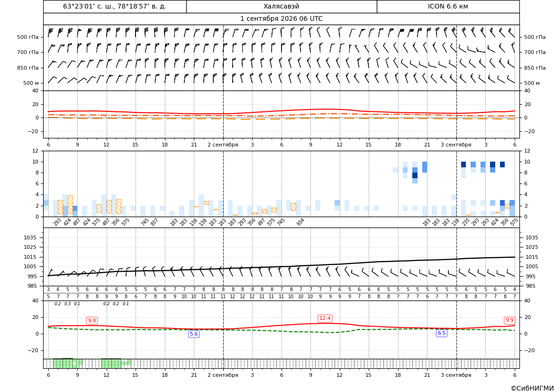
Task: Click the blue 6.5 minimum temperature label
Action: coord(442,333)
